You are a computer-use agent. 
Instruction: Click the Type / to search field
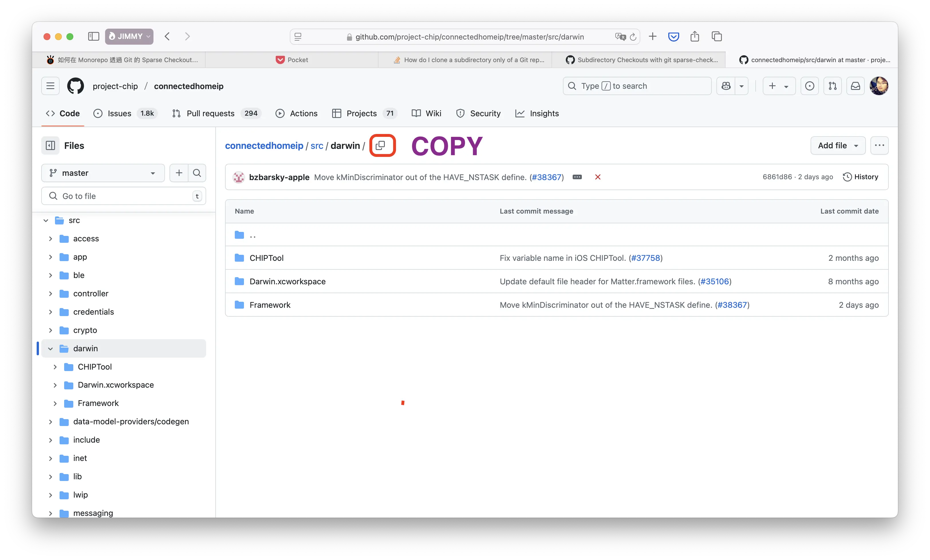pyautogui.click(x=637, y=86)
